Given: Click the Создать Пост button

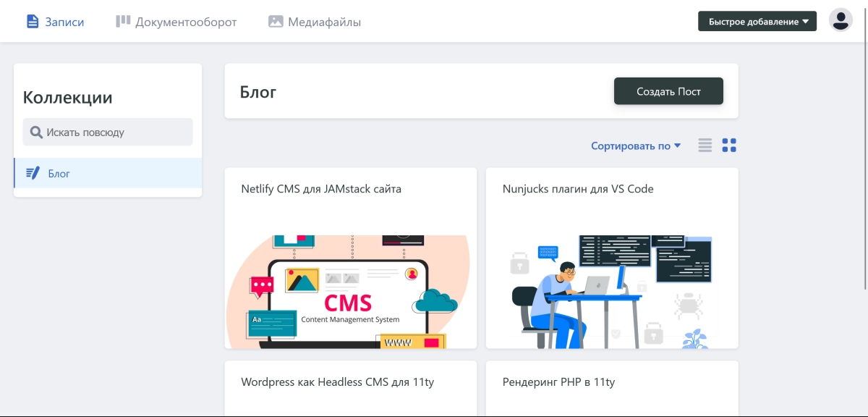Looking at the screenshot, I should (x=668, y=91).
